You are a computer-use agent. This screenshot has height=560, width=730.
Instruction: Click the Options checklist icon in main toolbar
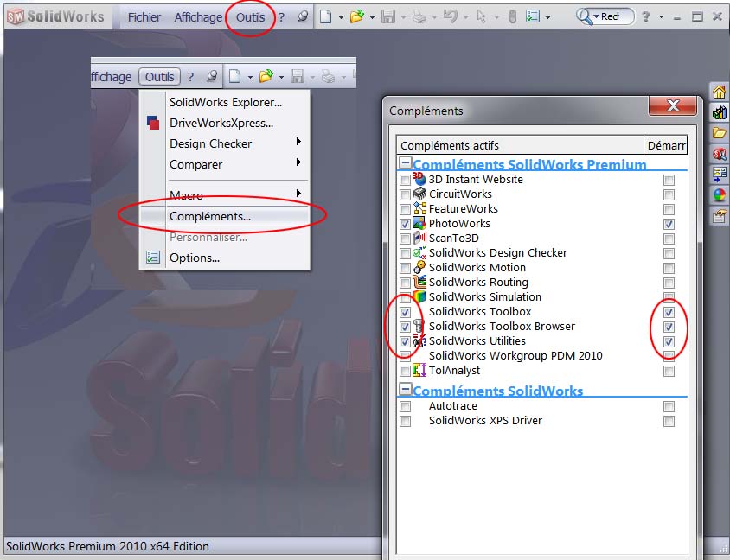(532, 17)
